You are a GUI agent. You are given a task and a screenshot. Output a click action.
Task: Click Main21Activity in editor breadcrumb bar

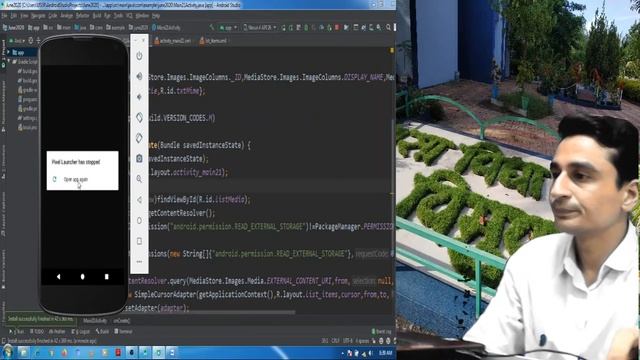click(95, 321)
